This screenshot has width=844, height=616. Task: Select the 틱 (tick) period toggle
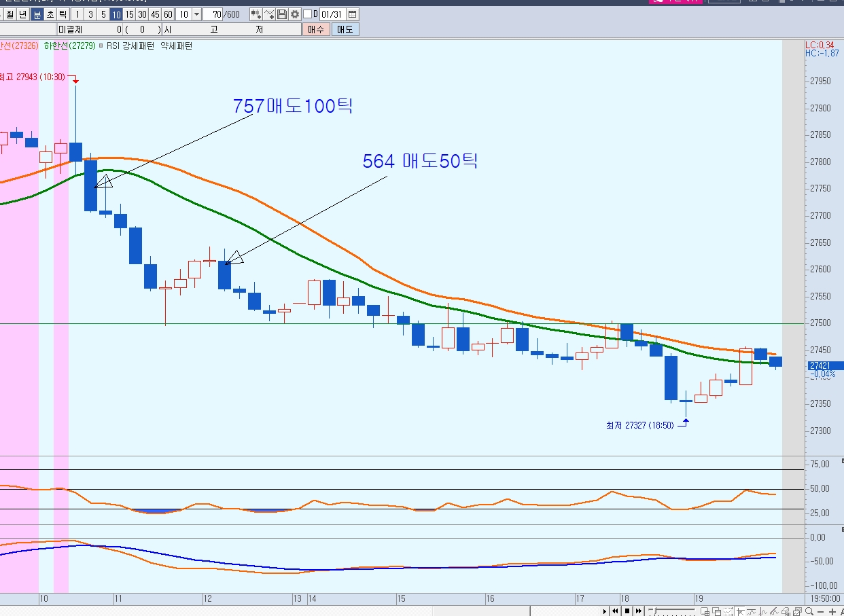(62, 14)
